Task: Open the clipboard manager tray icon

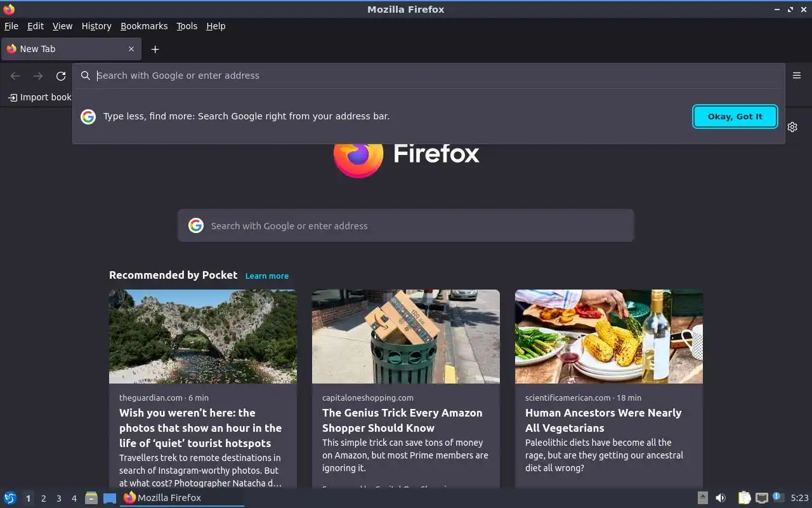Action: click(x=744, y=498)
